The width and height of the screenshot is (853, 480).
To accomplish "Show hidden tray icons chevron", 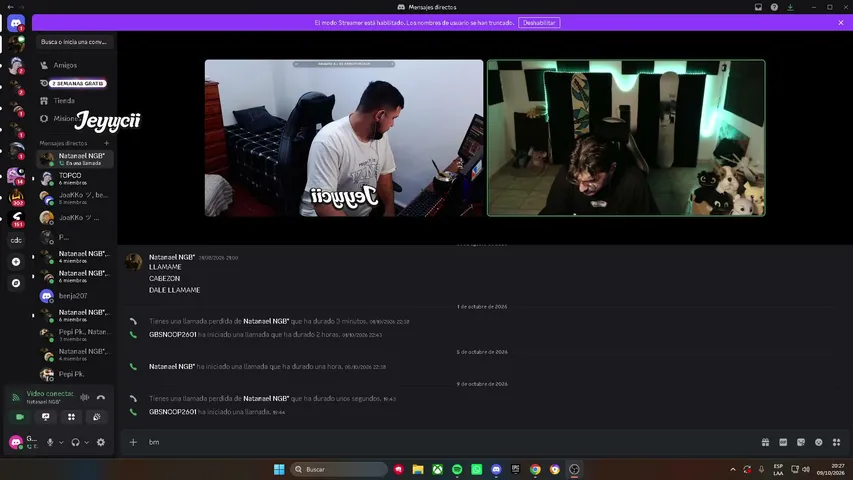I will 733,469.
